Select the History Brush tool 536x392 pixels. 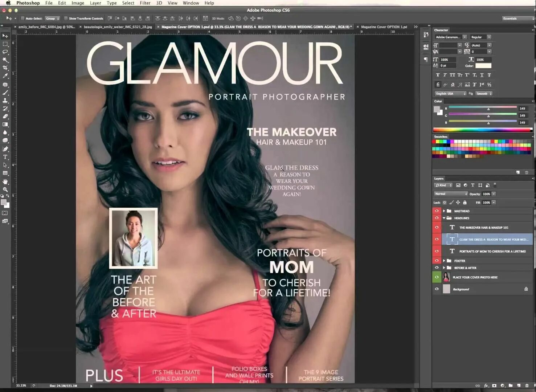coord(5,109)
